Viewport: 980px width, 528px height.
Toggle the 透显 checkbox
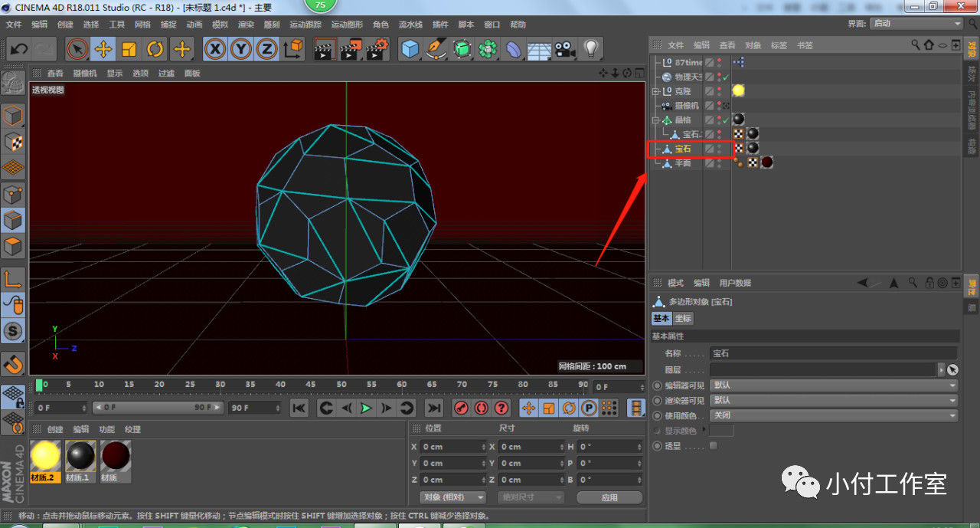714,445
